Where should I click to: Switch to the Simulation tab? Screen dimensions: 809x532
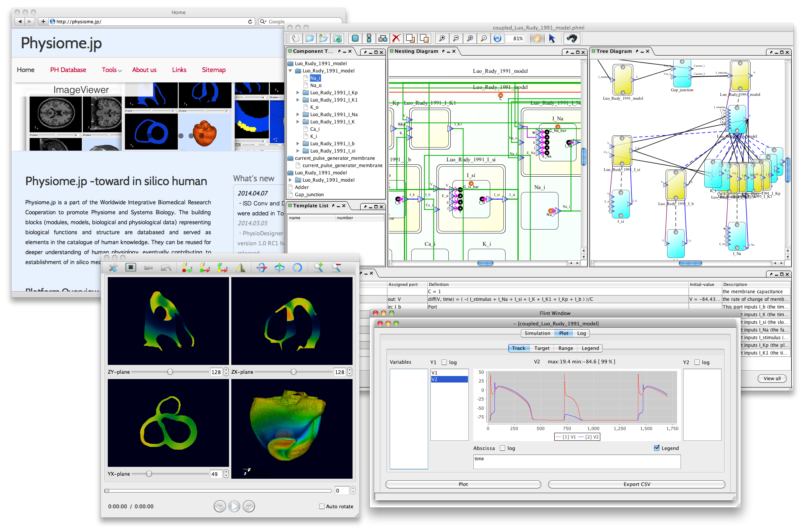537,333
